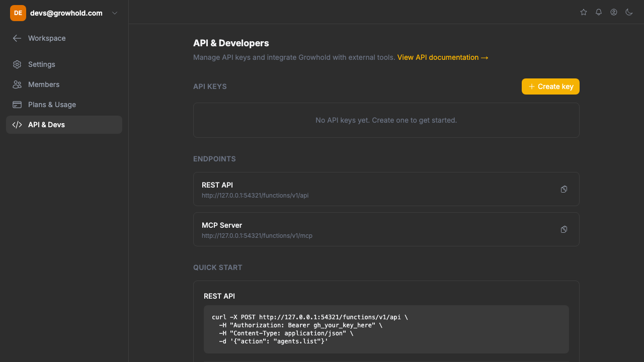
Task: Click the Settings gear icon
Action: [17, 64]
